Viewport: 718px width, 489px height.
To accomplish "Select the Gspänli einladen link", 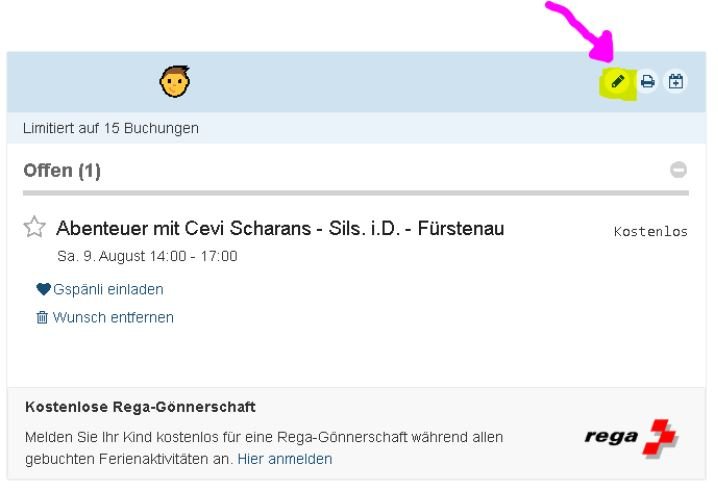I will click(x=108, y=289).
